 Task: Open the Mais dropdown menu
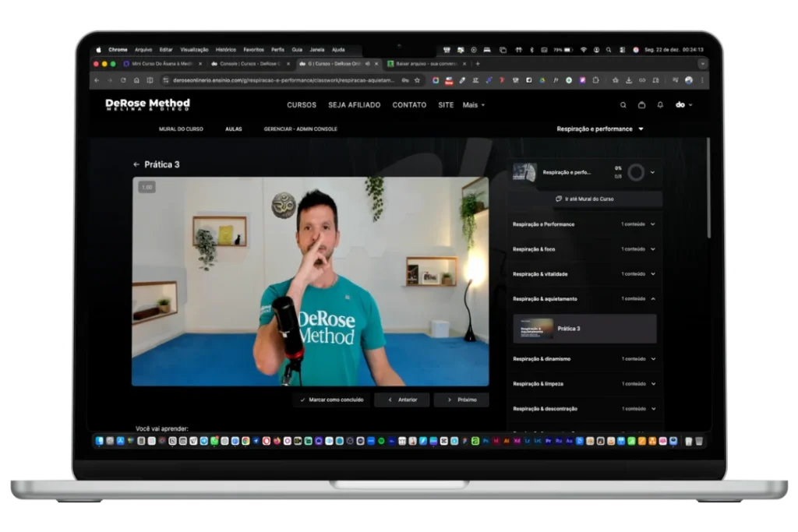point(473,105)
